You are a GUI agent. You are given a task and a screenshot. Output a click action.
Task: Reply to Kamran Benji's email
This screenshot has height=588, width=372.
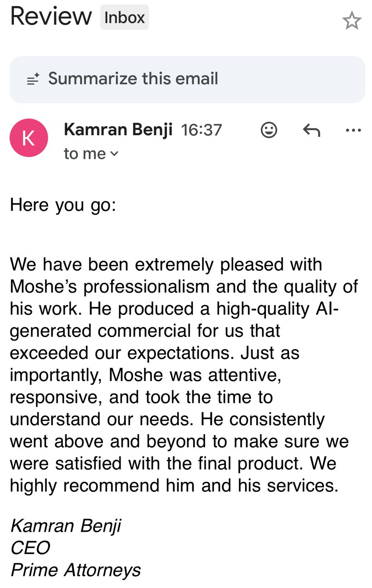(311, 131)
